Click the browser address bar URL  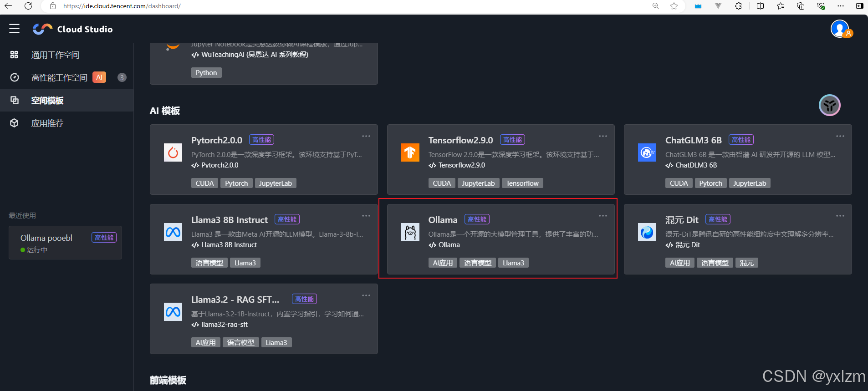(x=122, y=6)
